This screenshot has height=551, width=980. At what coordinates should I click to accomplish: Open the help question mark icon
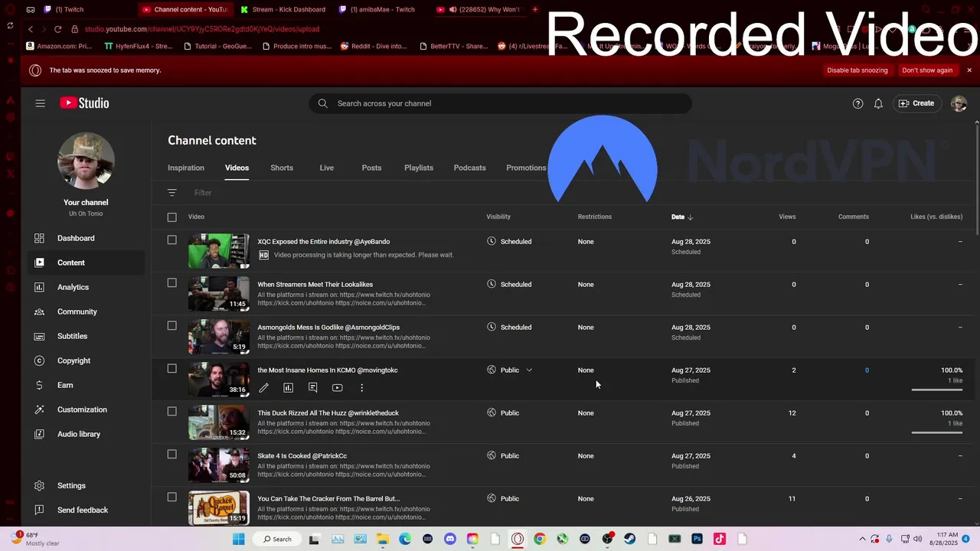tap(857, 103)
